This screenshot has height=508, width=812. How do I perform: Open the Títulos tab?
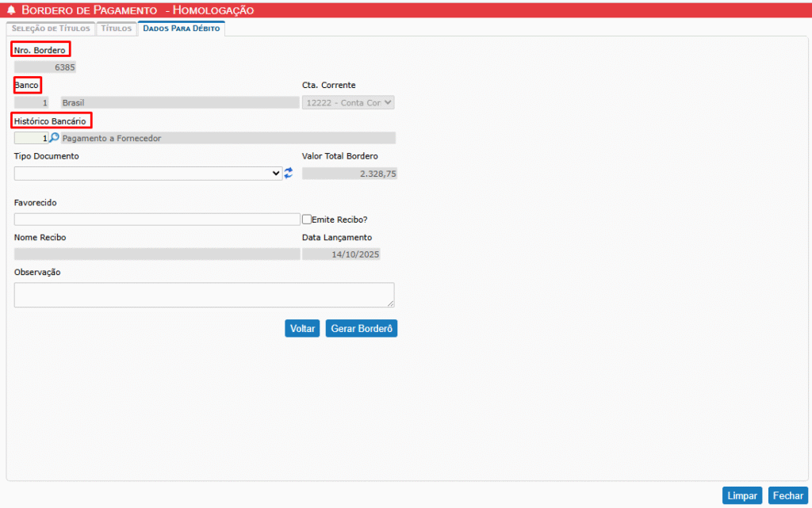(116, 29)
